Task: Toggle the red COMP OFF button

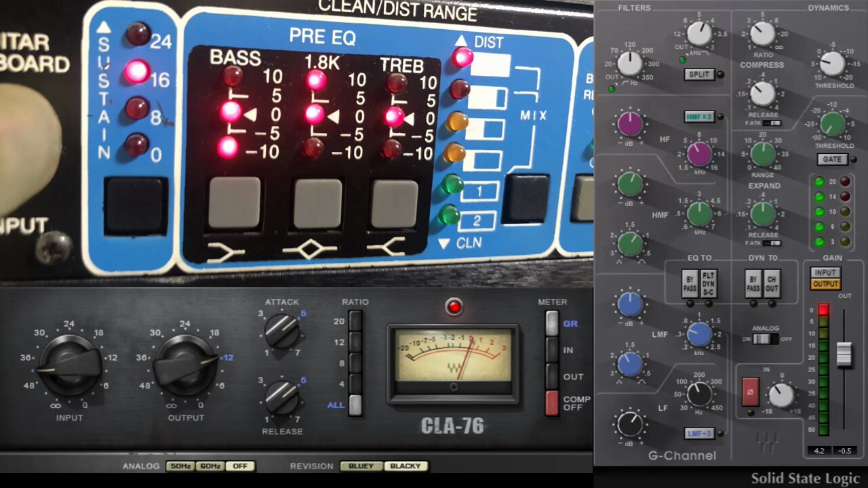Action: click(x=552, y=403)
